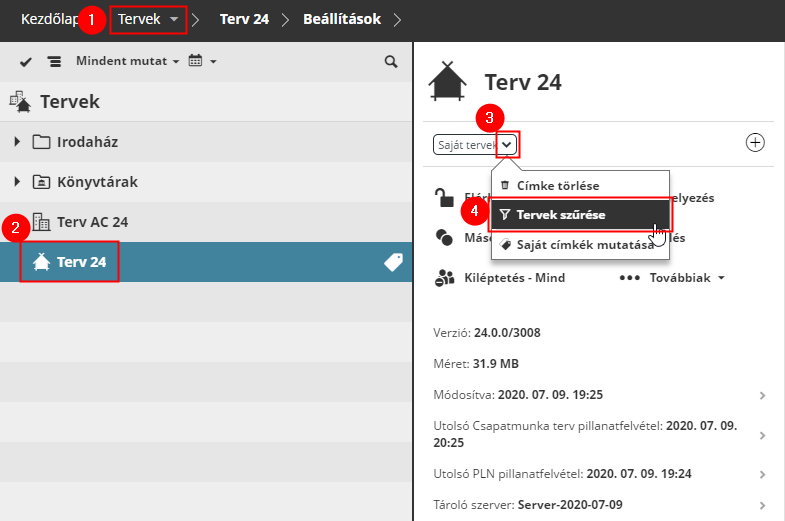Add a new tag with plus button

[x=755, y=143]
